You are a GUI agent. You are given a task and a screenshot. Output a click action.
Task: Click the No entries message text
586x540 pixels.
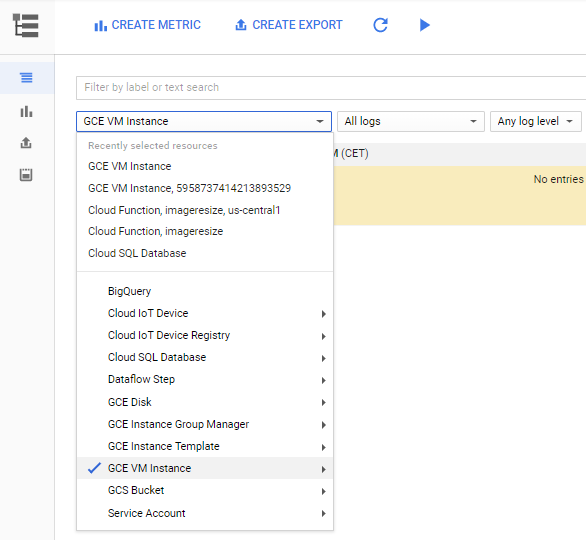[558, 179]
